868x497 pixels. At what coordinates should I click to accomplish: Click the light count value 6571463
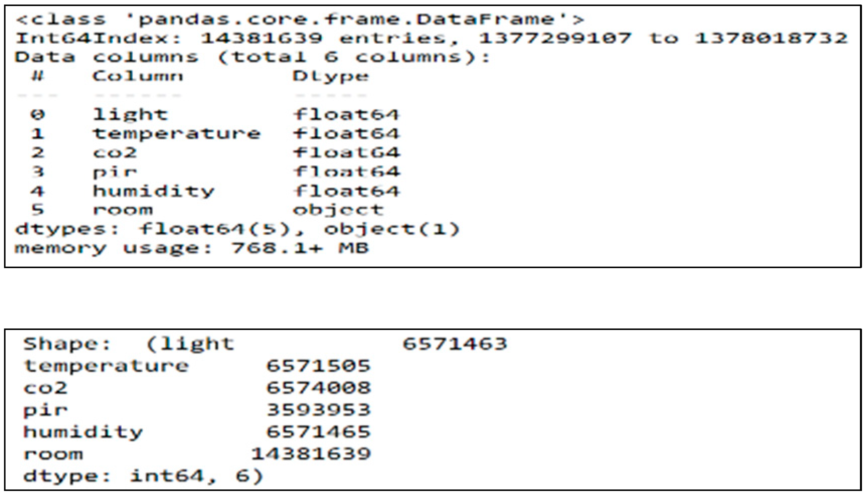coord(455,344)
